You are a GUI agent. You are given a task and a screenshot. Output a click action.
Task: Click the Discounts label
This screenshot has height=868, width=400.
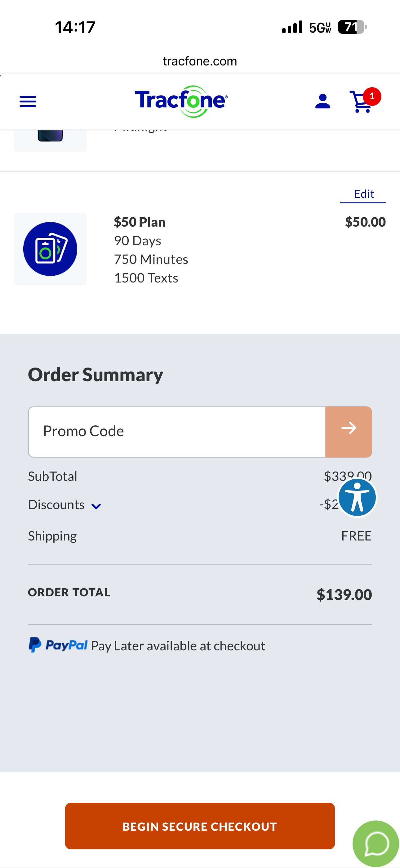[x=56, y=505]
